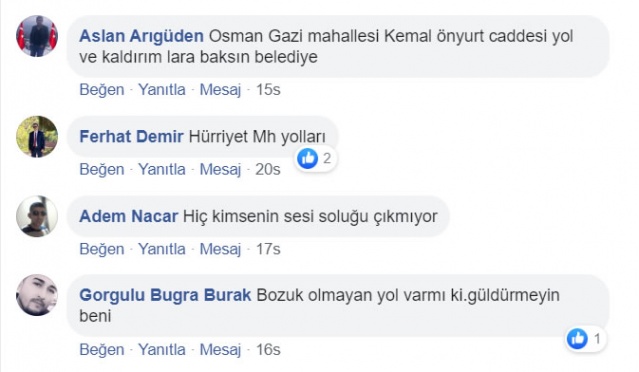639x372 pixels.
Task: Click the like reaction icon on Ferhat Demir's comment
Action: point(308,158)
